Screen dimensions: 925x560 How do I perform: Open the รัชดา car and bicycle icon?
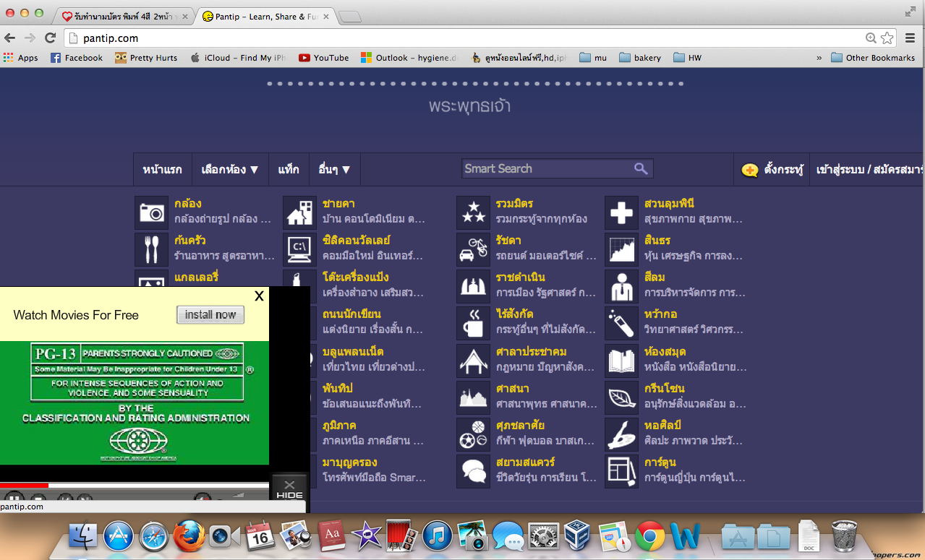coord(473,249)
